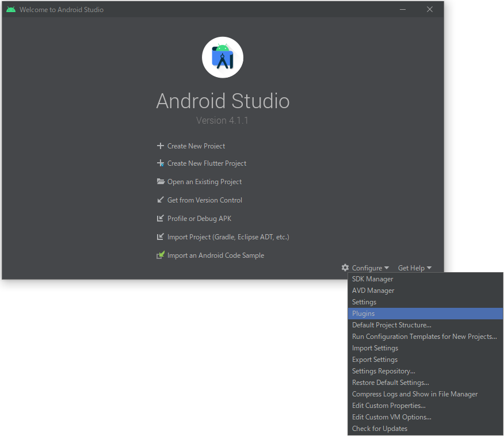
Task: Open Edit Custom VM Options...
Action: tap(425, 417)
